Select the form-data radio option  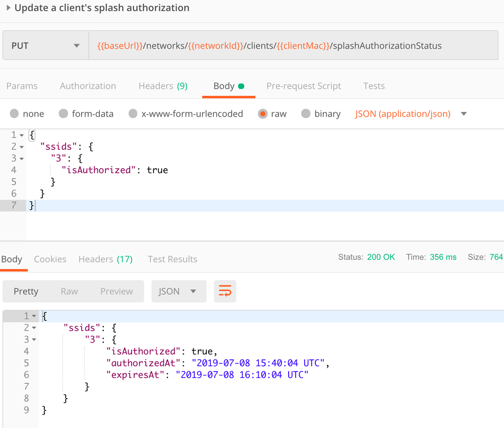coord(64,114)
